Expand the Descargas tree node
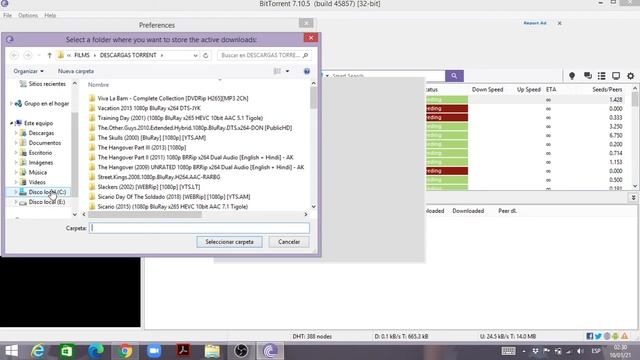Screen dimensions: 640x360 coord(16,133)
